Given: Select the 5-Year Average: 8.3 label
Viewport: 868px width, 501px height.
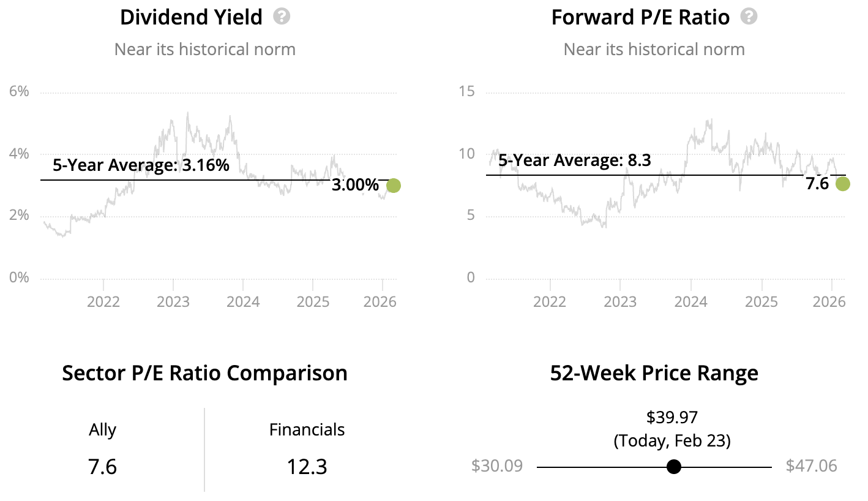Looking at the screenshot, I should pyautogui.click(x=574, y=160).
